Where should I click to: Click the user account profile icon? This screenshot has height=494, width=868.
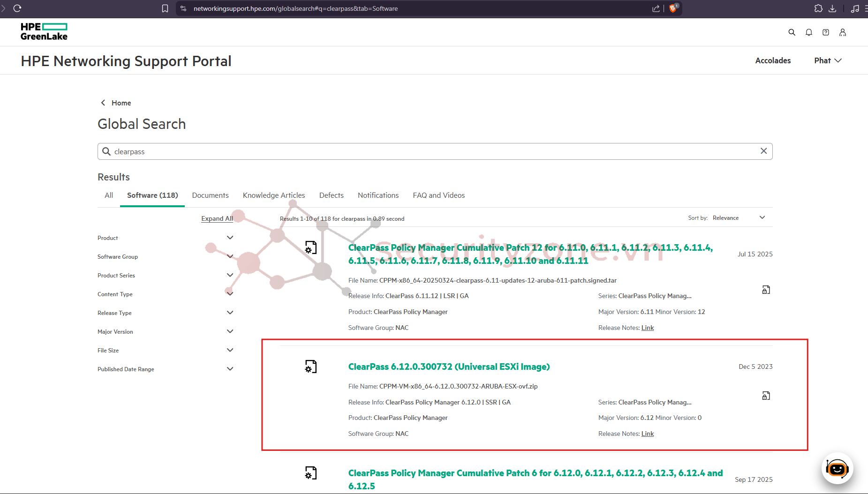842,32
